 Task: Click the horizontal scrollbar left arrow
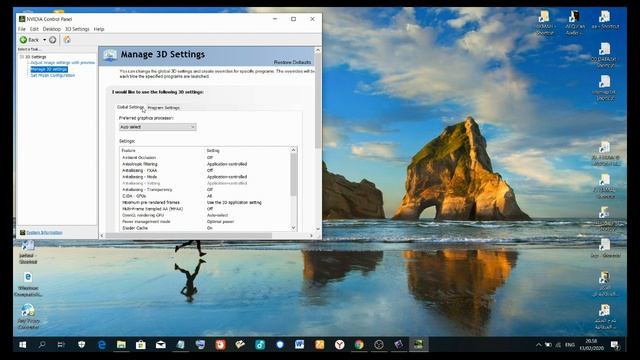tap(102, 236)
